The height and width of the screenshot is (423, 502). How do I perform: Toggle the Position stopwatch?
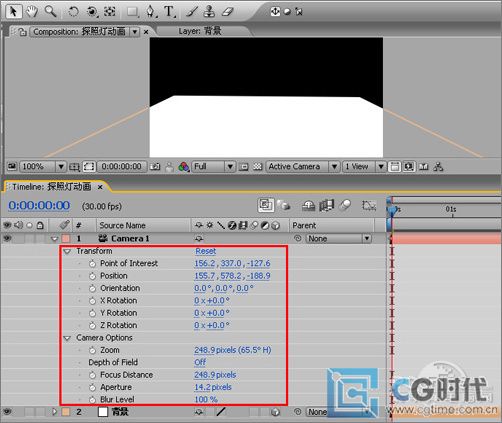(x=92, y=276)
